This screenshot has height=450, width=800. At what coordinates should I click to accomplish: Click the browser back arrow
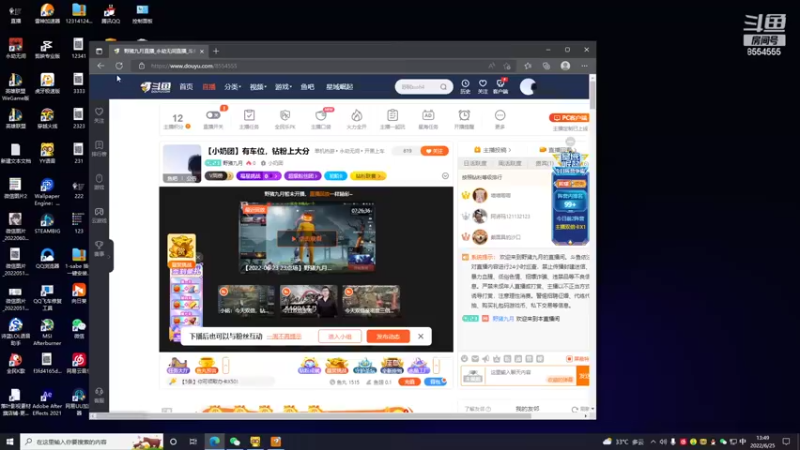point(101,66)
